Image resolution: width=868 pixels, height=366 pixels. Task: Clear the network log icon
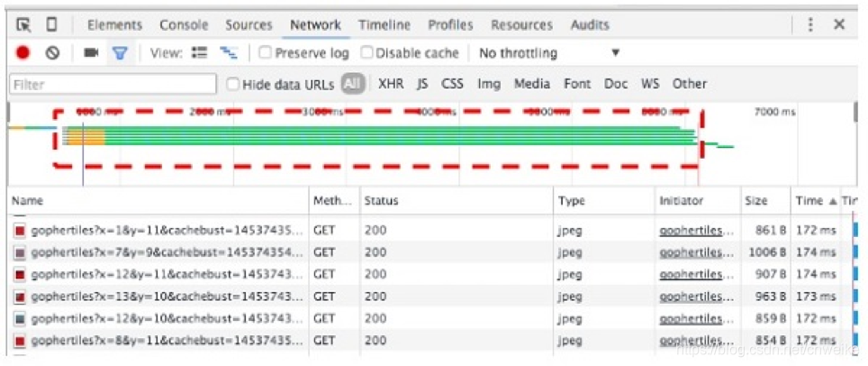(x=52, y=53)
